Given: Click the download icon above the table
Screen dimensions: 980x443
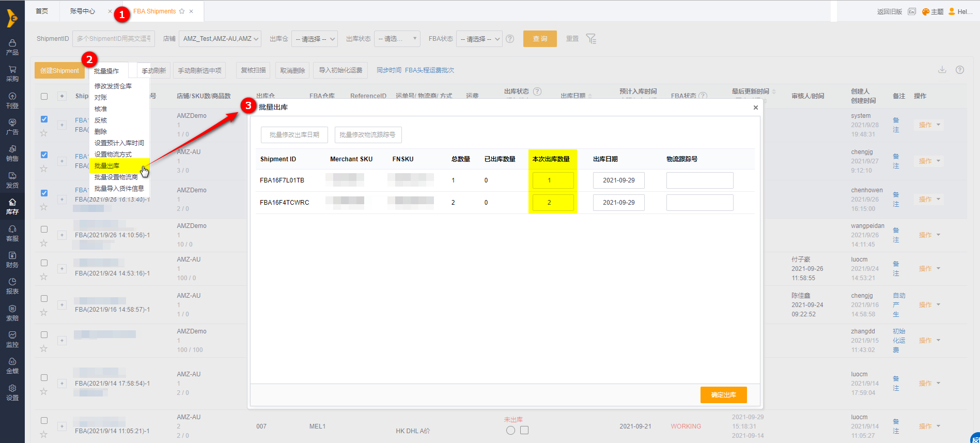Looking at the screenshot, I should pos(942,70).
